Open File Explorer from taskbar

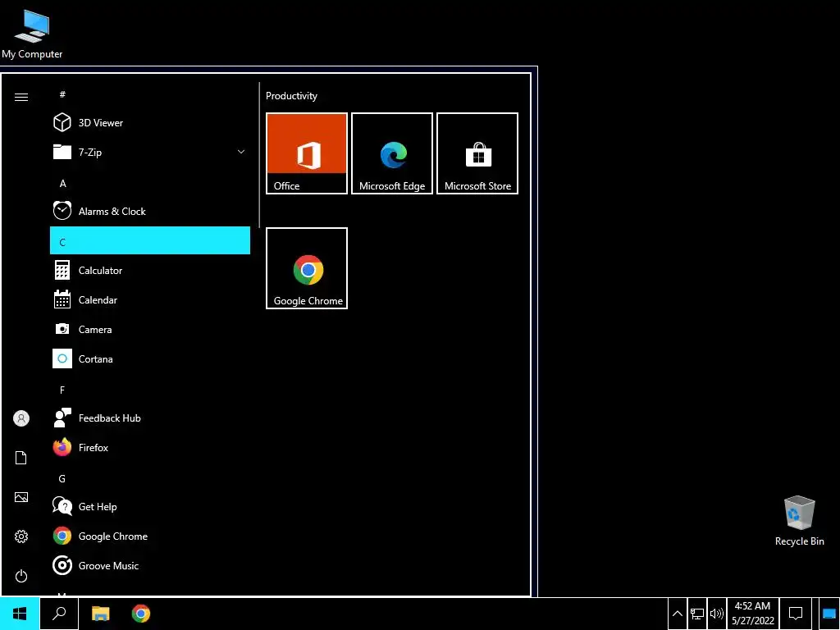[x=100, y=614]
